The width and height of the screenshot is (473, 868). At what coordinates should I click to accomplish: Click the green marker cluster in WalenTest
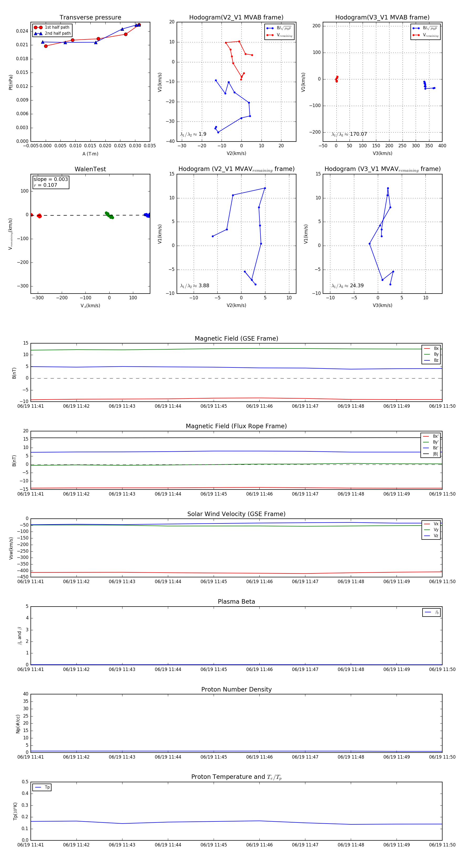(109, 215)
